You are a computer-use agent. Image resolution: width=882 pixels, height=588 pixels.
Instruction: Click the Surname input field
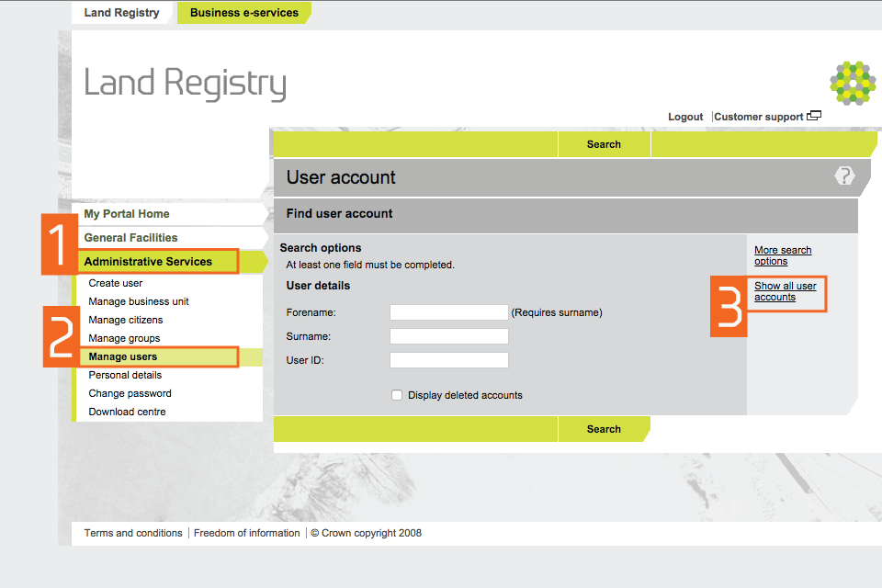click(448, 336)
